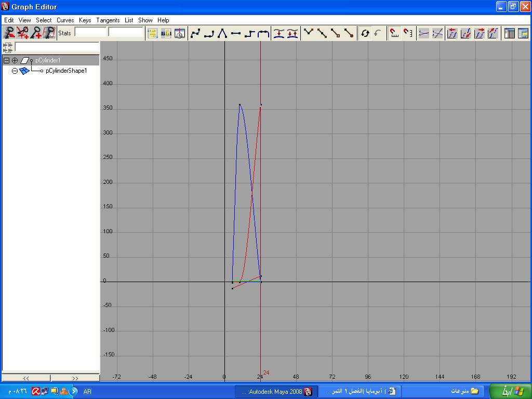This screenshot has height=399, width=532.
Task: Click the outliner filter arrows icon
Action: [x=7, y=47]
